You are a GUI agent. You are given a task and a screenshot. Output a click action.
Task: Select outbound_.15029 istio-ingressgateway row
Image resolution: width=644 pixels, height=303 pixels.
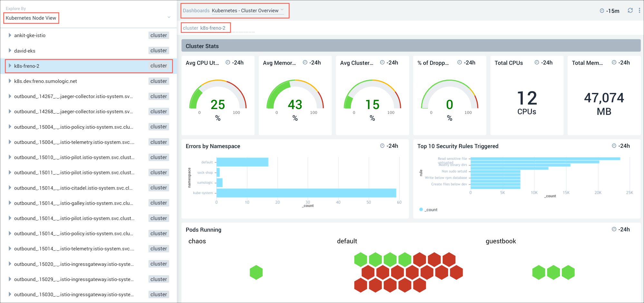coord(88,279)
